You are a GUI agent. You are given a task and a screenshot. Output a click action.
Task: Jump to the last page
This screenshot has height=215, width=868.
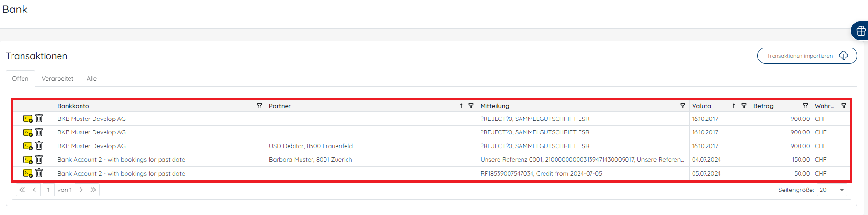click(x=93, y=190)
